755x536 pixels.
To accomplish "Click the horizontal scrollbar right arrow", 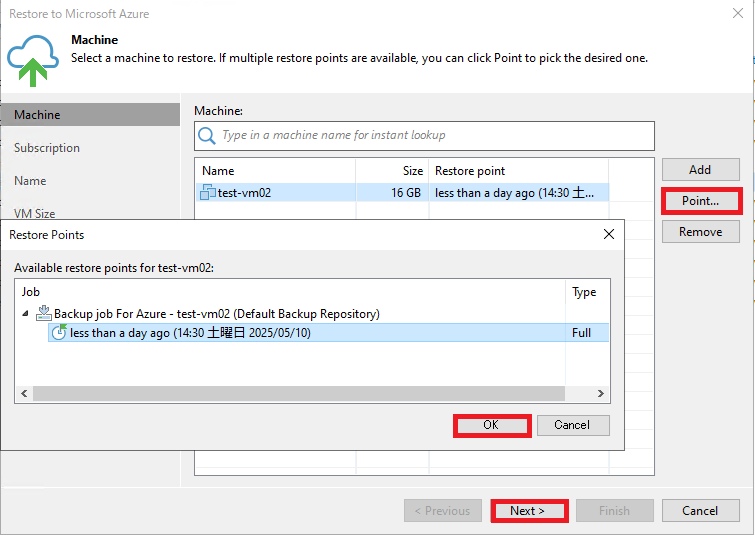I will click(x=600, y=393).
